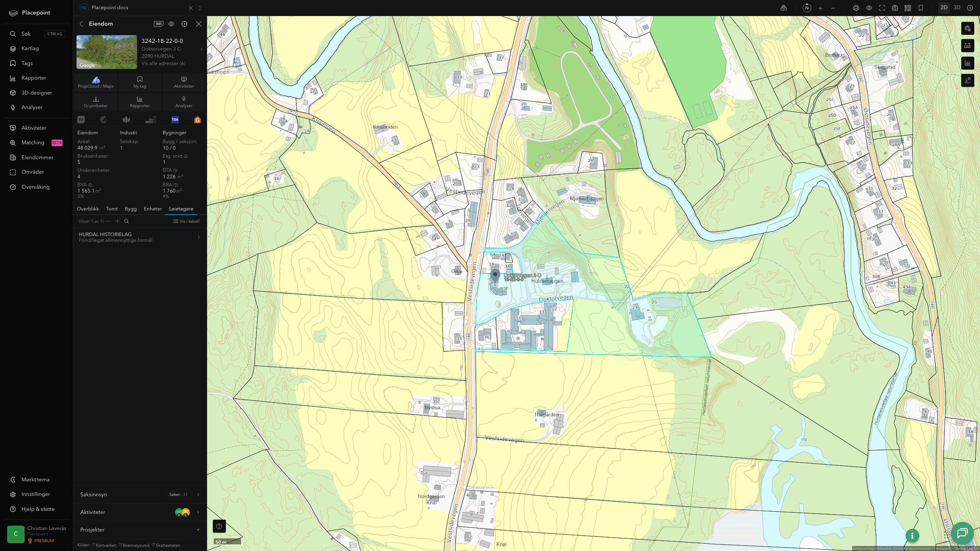Open the TEK regulation source icon
The image size is (980, 551).
tap(175, 120)
